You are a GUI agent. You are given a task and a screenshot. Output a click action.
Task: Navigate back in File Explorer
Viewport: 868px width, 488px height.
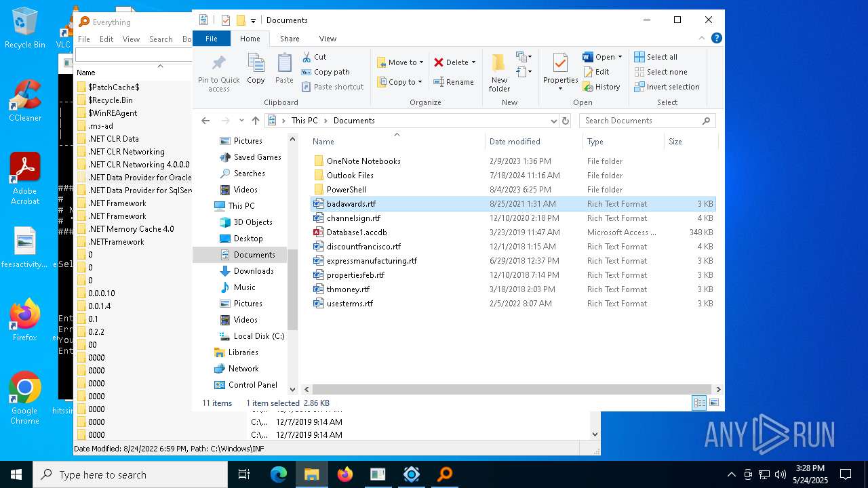(x=205, y=121)
